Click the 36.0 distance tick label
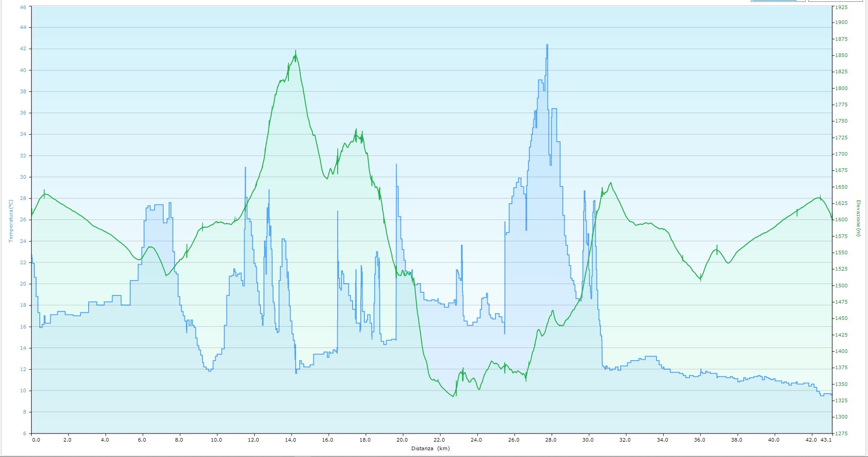This screenshot has height=457, width=868. tap(700, 439)
